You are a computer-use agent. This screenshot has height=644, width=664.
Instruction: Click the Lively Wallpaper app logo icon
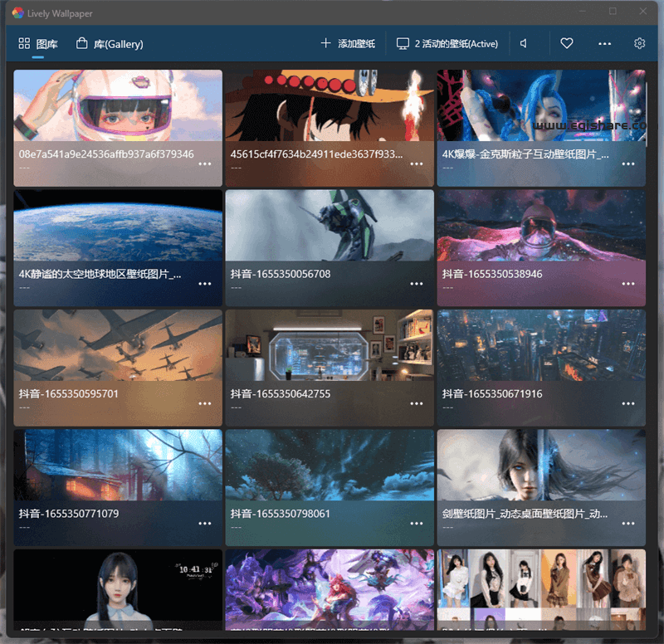point(17,12)
